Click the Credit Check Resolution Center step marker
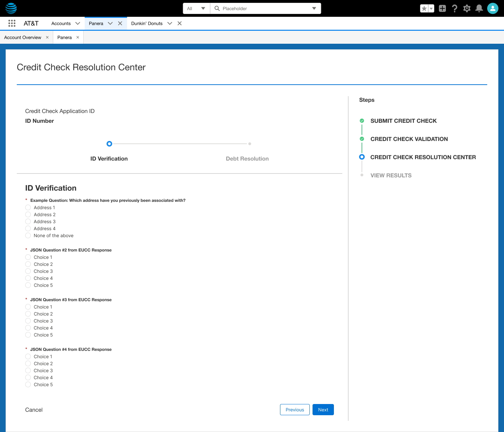The height and width of the screenshot is (432, 504). [x=362, y=157]
